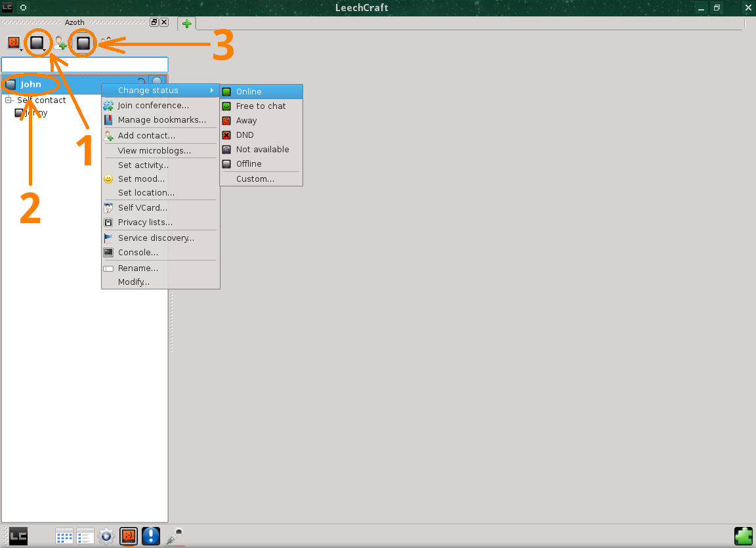Open the XMPP Console entry
This screenshot has width=756, height=548.
pyautogui.click(x=161, y=253)
